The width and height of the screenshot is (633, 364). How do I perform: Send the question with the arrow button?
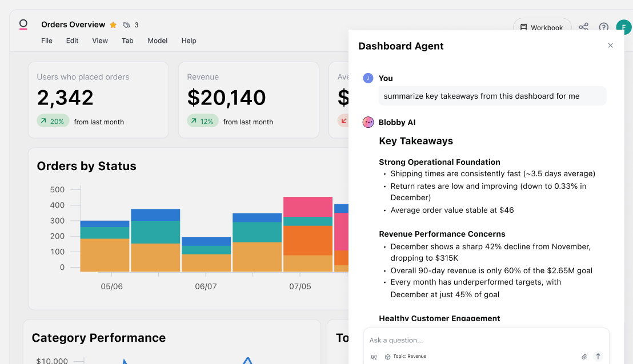tap(598, 355)
